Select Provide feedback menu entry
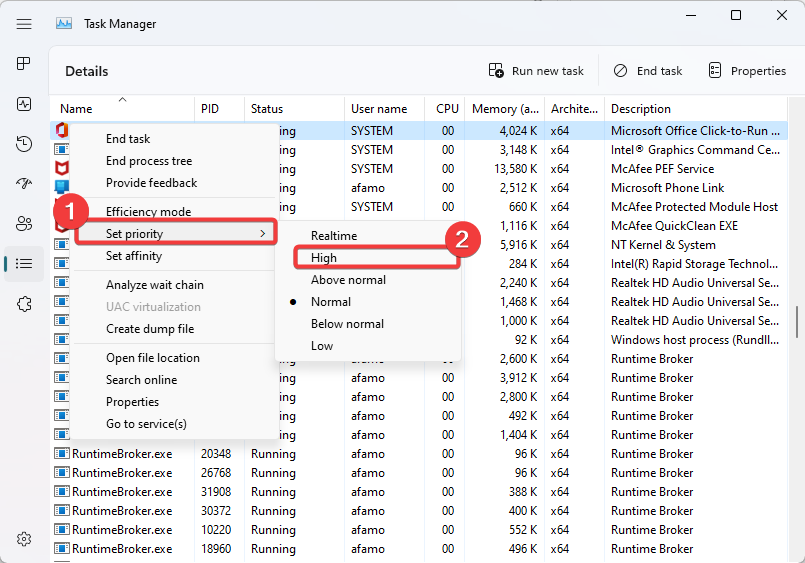The height and width of the screenshot is (563, 805). click(x=151, y=183)
